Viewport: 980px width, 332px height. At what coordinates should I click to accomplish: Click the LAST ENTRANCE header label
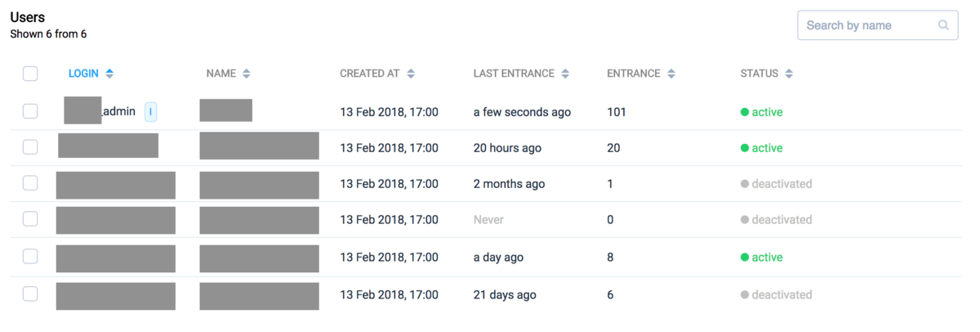[x=514, y=74]
